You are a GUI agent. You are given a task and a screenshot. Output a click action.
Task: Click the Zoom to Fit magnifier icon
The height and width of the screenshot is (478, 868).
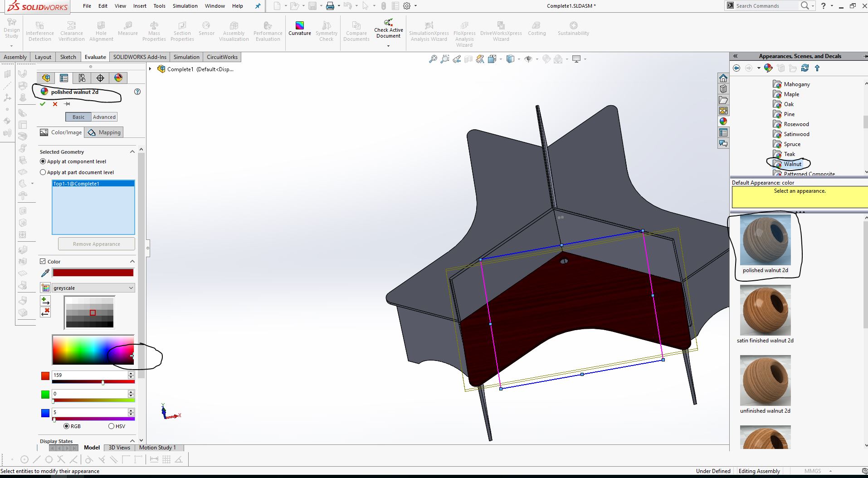[x=433, y=59]
